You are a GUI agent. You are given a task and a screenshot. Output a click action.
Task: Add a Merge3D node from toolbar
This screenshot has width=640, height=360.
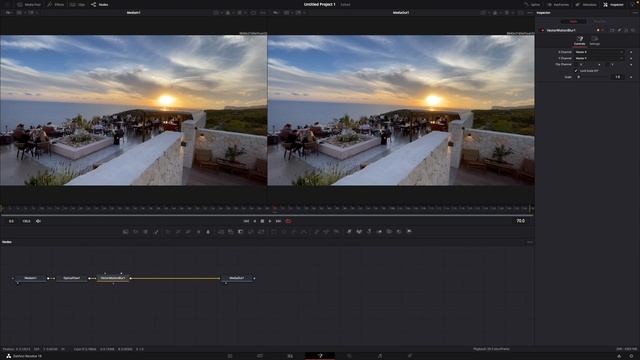tap(379, 232)
